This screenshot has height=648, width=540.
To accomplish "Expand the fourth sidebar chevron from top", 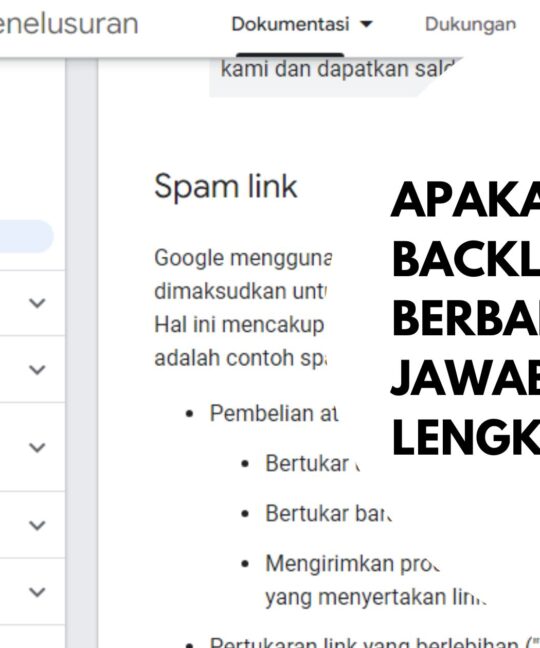I will tap(37, 525).
